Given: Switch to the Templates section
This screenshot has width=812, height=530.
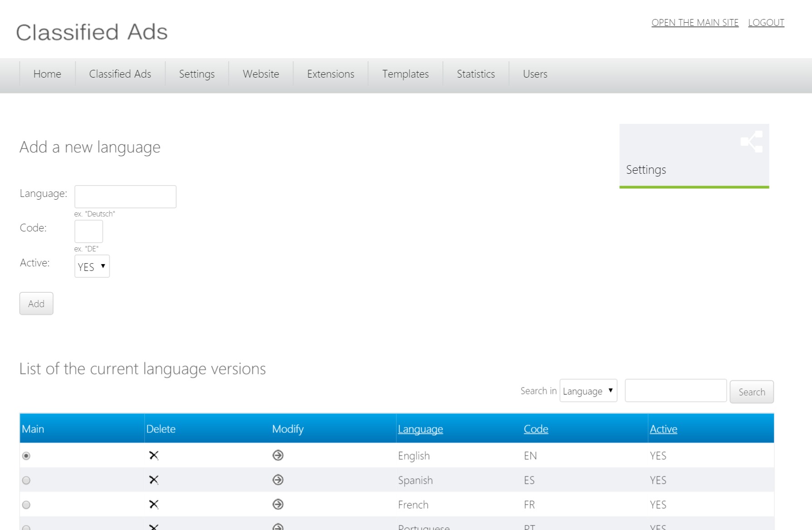Looking at the screenshot, I should tap(405, 74).
